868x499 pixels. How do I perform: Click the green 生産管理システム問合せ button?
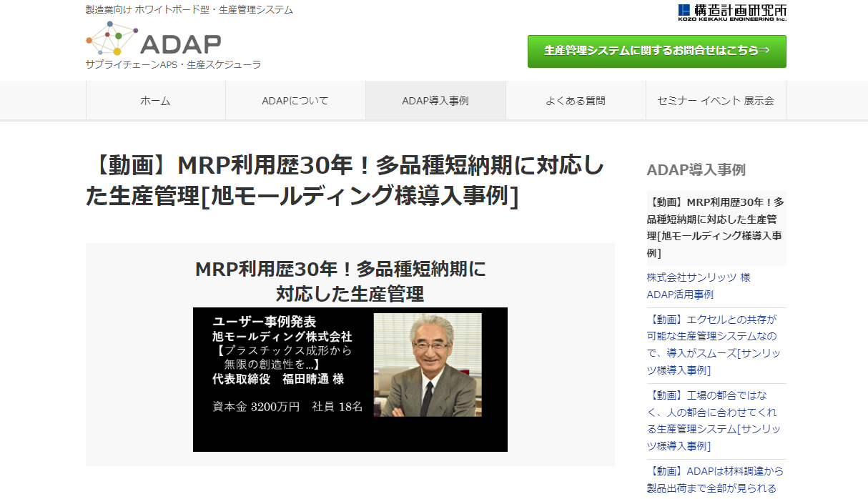[x=657, y=51]
